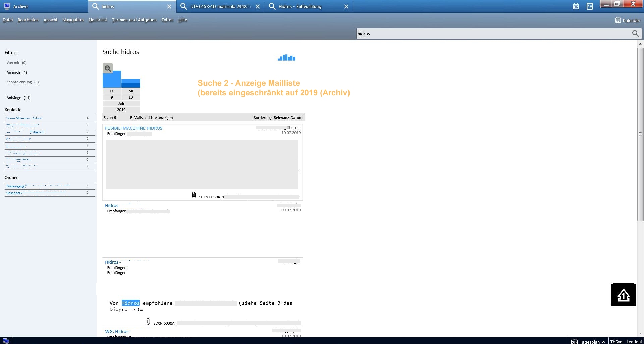Open the tasks tab icon in the title bar

coord(590,6)
